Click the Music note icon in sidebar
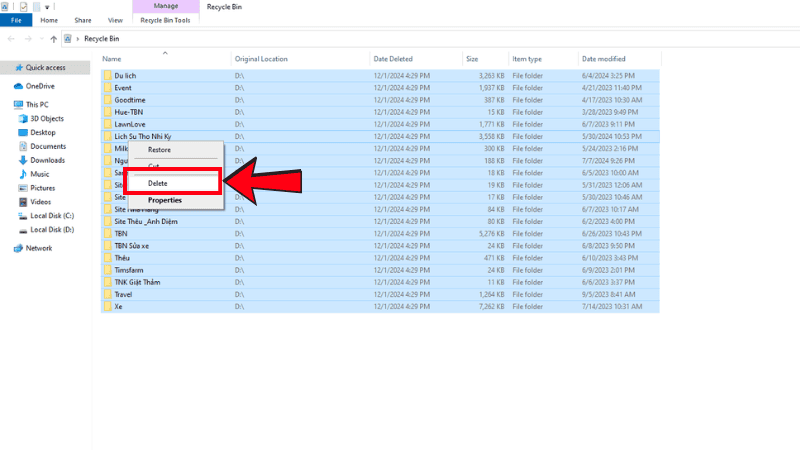This screenshot has height=450, width=800. click(x=22, y=174)
